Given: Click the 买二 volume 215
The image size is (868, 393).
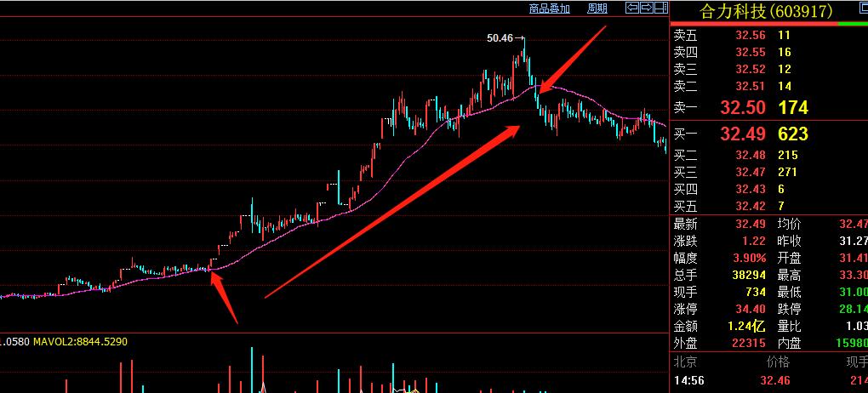Looking at the screenshot, I should 787,156.
